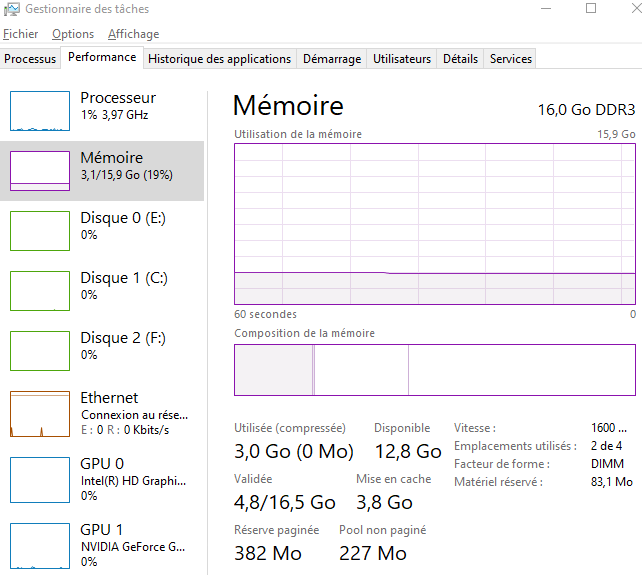
Task: Click the 12,8 Go Disponible value
Action: [x=408, y=451]
